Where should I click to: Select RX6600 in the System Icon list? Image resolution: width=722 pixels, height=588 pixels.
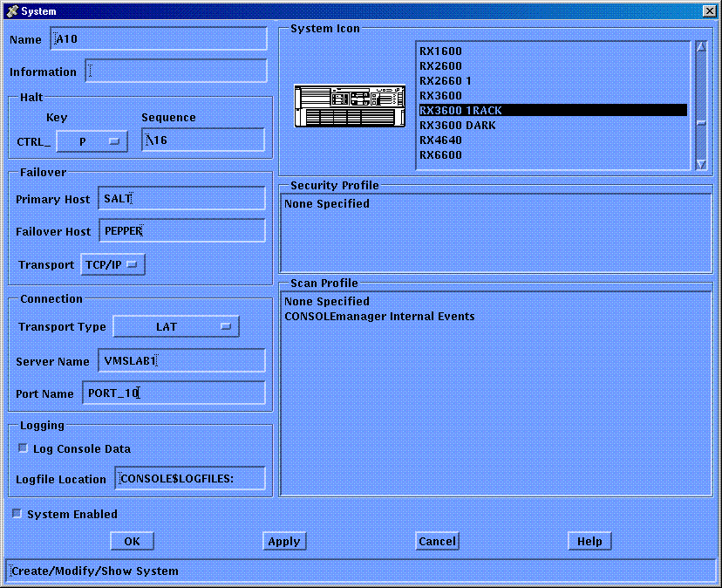tap(440, 155)
